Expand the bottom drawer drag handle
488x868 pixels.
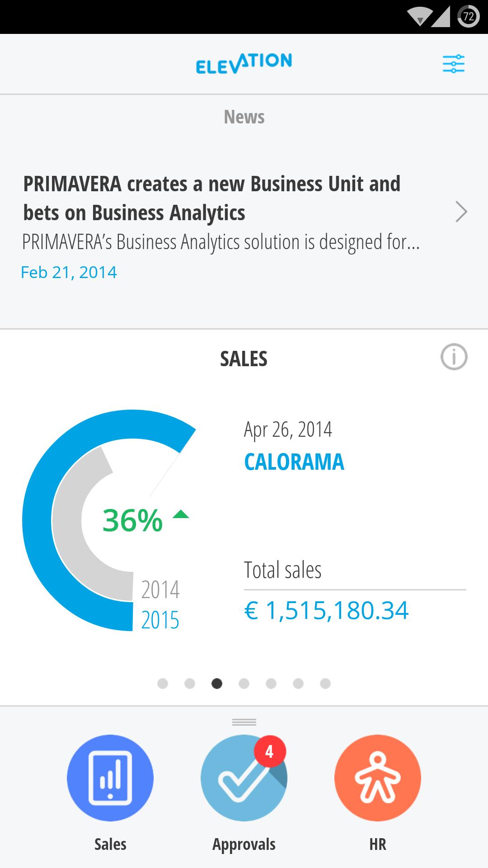coord(244,722)
